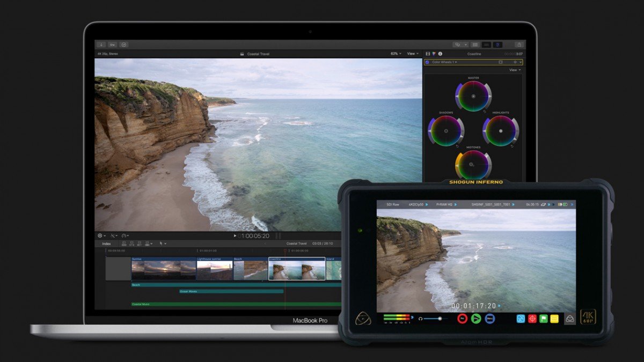Click the share export icon

tap(519, 45)
